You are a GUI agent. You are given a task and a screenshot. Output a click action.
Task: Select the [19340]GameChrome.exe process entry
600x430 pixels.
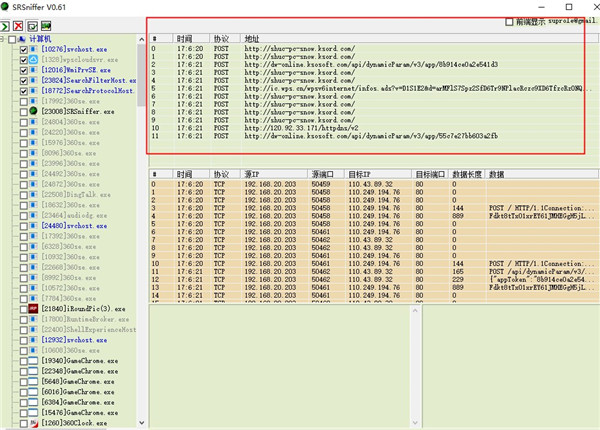click(x=76, y=361)
